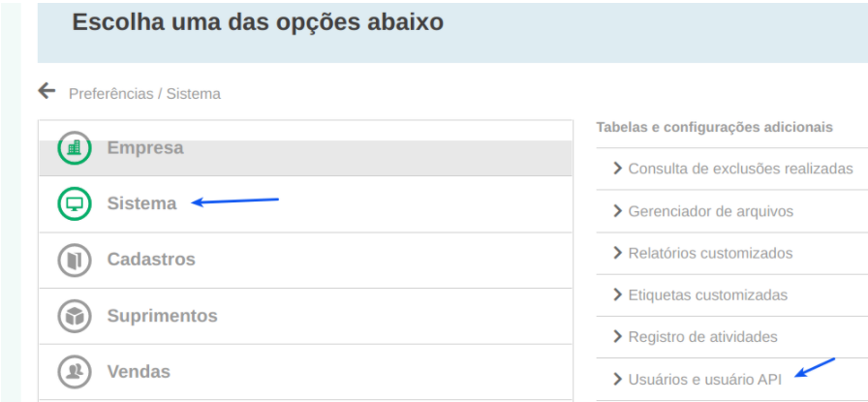The width and height of the screenshot is (868, 402).
Task: Click the green Empresa building icon
Action: point(75,148)
